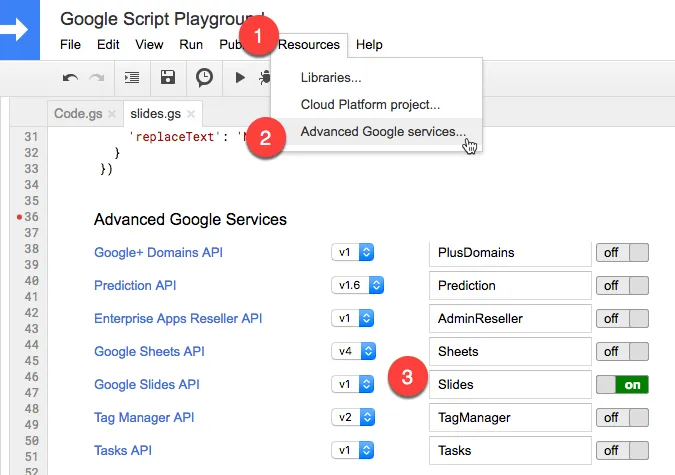Image resolution: width=675 pixels, height=475 pixels.
Task: Enable the Google Sheets API toggle
Action: pyautogui.click(x=622, y=351)
